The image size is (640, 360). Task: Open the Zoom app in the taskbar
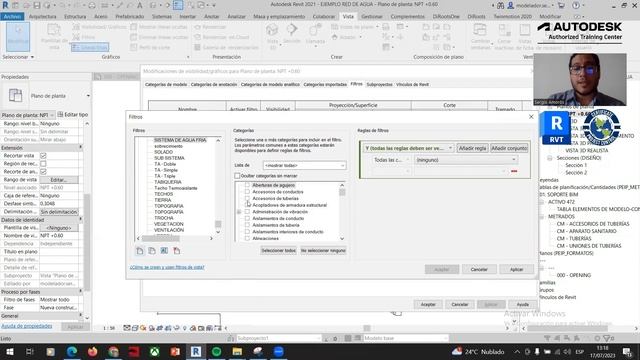click(x=278, y=351)
